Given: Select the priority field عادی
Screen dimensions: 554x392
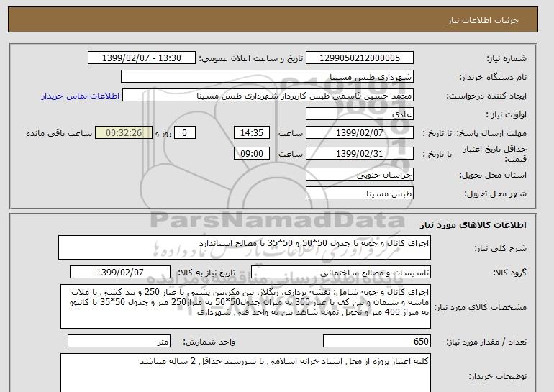Looking at the screenshot, I should pos(359,114).
